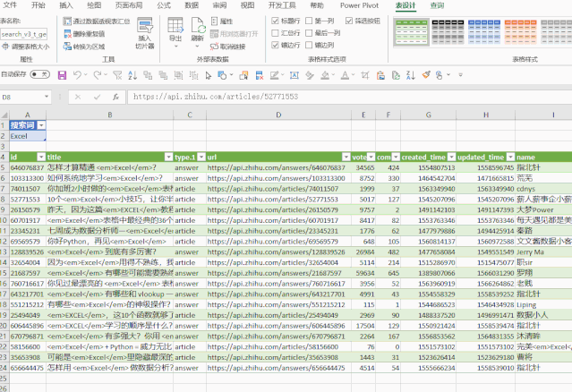Customize quick access toolbar dropdown arrow

click(461, 75)
